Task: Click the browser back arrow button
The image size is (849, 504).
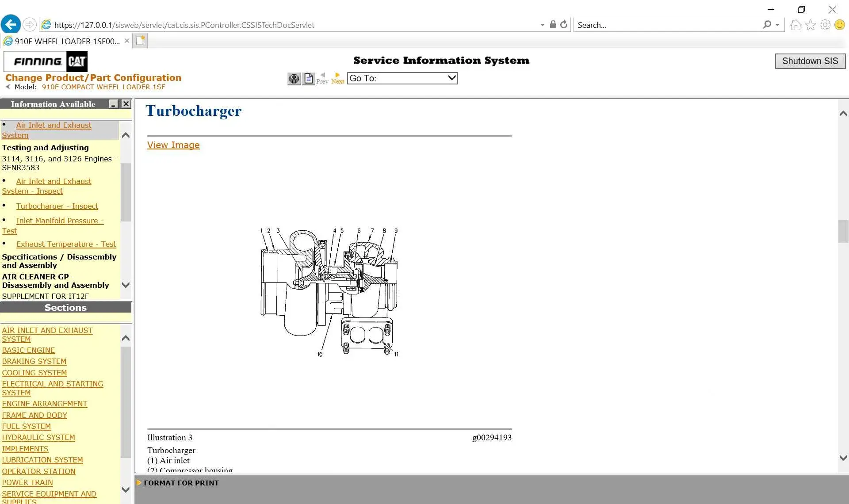Action: pyautogui.click(x=11, y=24)
